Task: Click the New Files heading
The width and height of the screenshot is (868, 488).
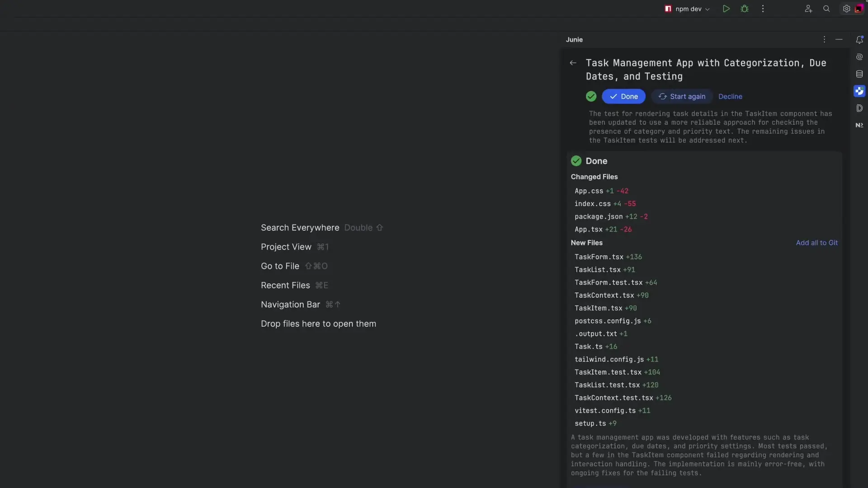Action: point(586,243)
